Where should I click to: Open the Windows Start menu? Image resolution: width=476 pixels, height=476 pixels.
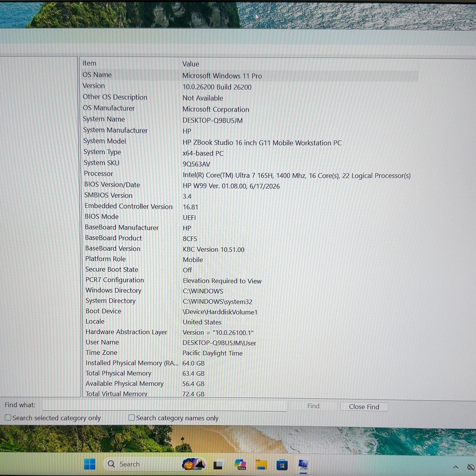(90, 464)
